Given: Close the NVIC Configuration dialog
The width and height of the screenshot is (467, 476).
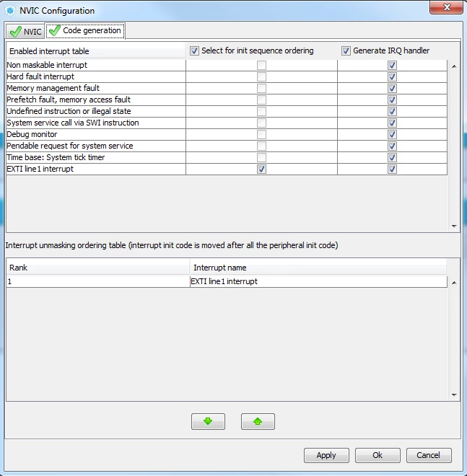Looking at the screenshot, I should click(446, 7).
